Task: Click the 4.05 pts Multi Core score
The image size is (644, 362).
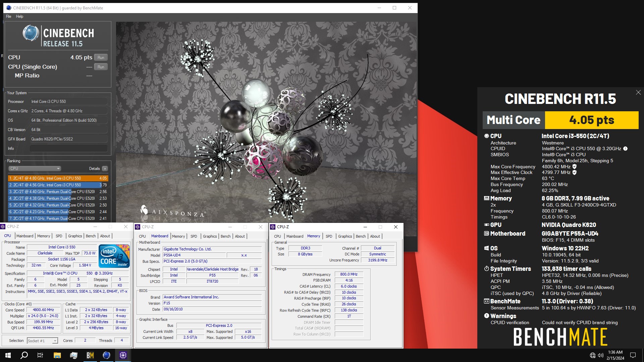Action: coord(592,120)
